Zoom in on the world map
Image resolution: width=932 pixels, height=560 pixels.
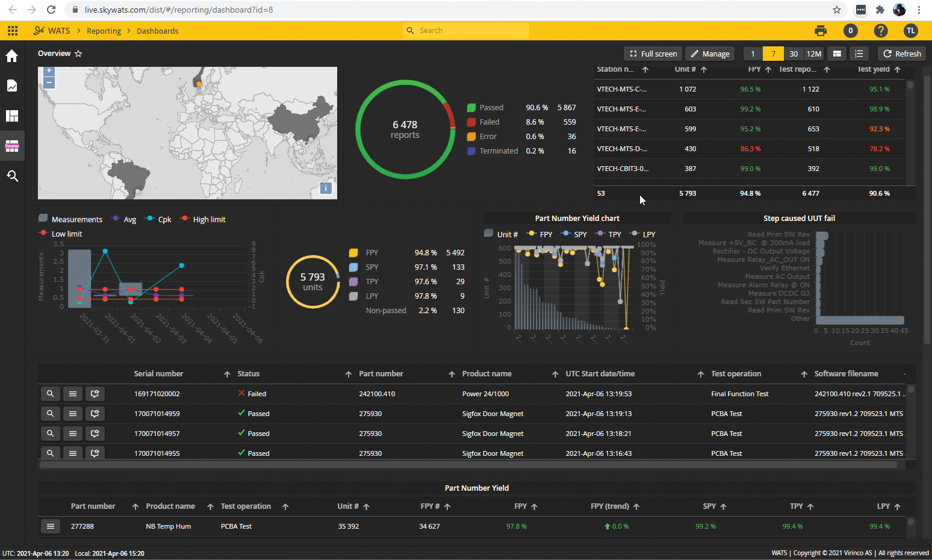click(x=49, y=70)
